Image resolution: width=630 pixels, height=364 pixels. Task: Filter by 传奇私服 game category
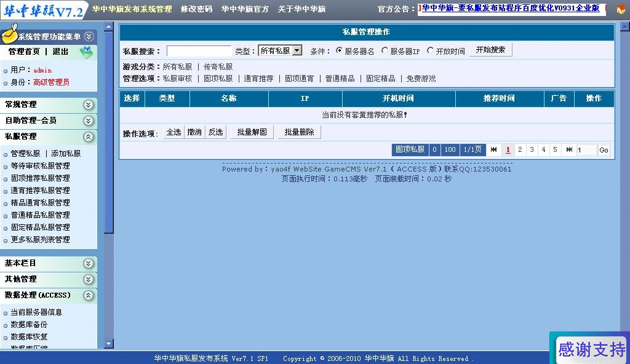point(218,66)
